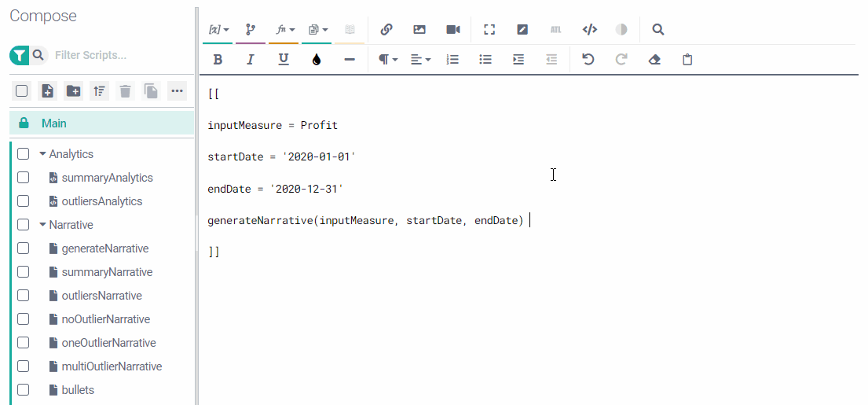Click the half-circle contrast icon
The image size is (868, 405).
coord(621,30)
